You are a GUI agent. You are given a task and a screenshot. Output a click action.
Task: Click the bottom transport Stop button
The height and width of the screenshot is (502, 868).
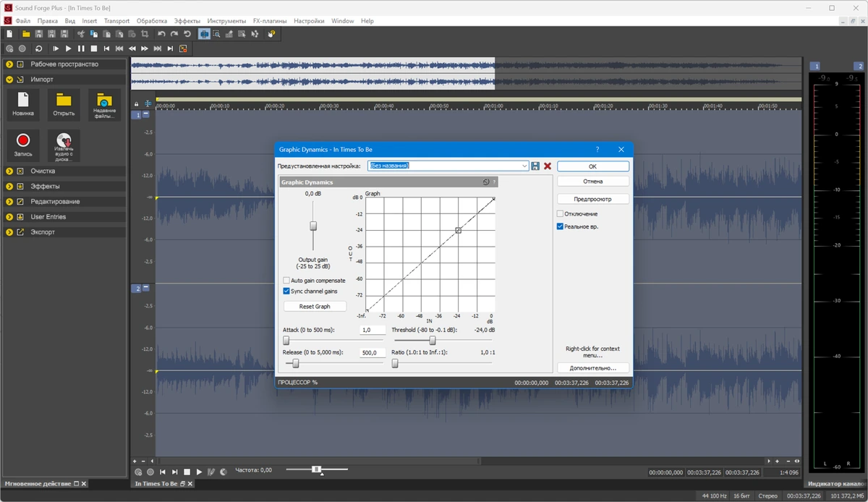pyautogui.click(x=187, y=472)
